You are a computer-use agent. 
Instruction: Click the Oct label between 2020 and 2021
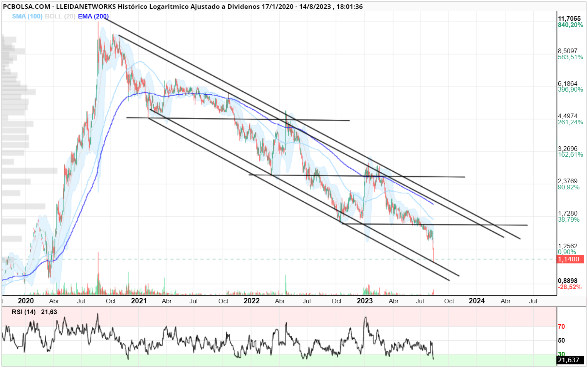click(x=111, y=301)
